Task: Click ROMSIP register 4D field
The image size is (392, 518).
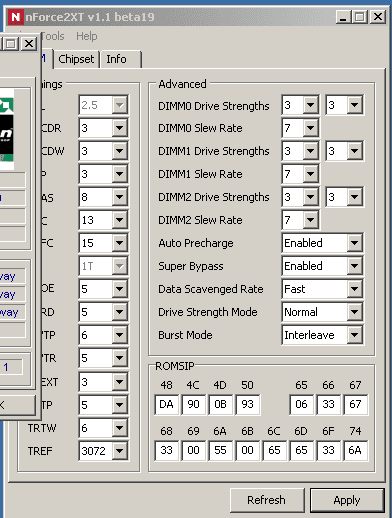Action: 220,405
